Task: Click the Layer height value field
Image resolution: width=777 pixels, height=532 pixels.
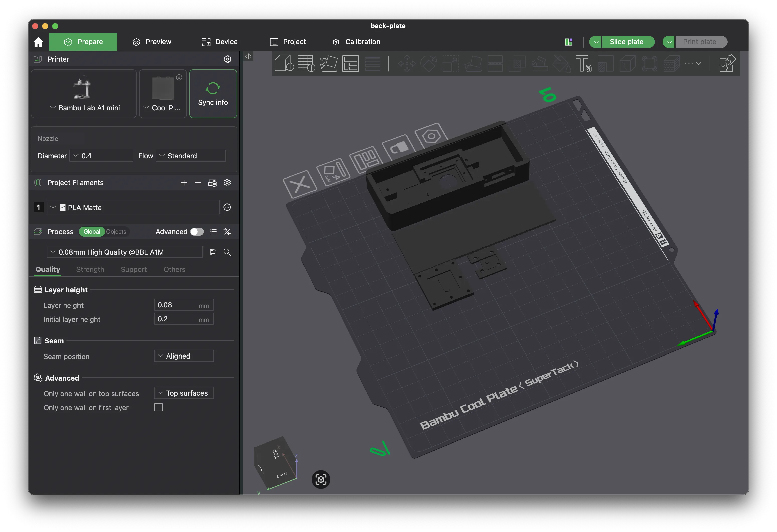Action: pos(176,305)
